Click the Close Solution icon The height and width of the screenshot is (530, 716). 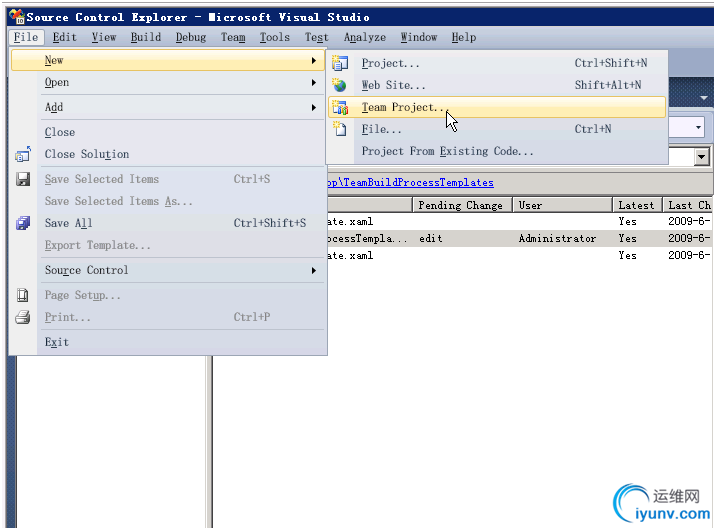pos(23,154)
